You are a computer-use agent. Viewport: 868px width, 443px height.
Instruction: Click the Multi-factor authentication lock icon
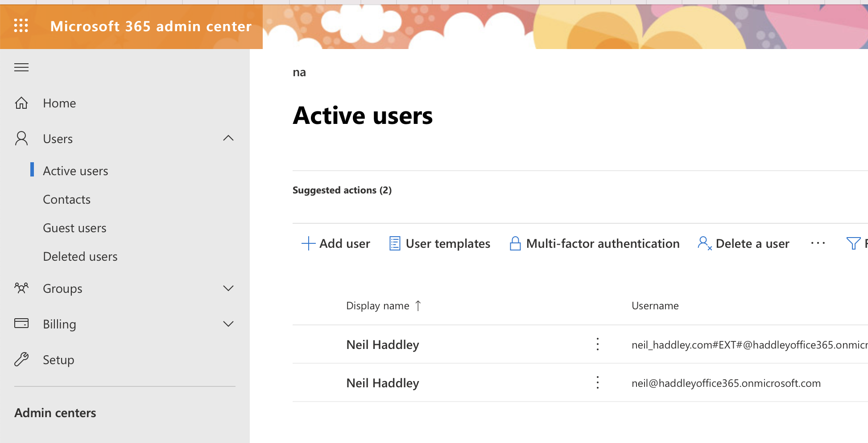pyautogui.click(x=516, y=243)
